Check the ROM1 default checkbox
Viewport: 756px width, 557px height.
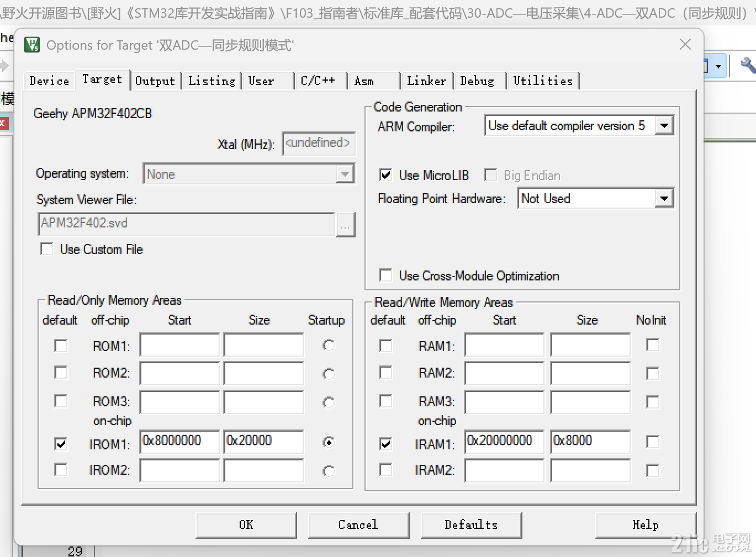[x=61, y=346]
